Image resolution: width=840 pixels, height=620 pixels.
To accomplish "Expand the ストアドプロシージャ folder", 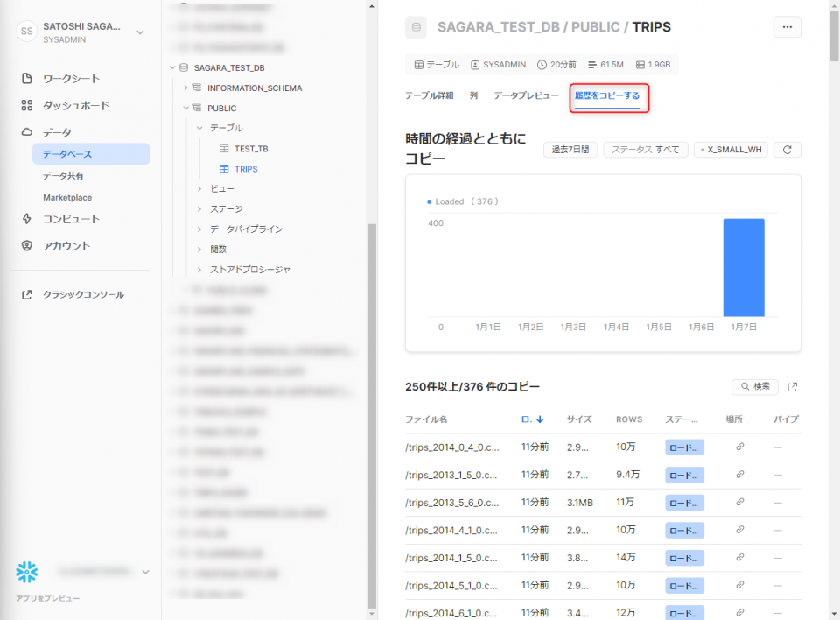I will point(199,270).
